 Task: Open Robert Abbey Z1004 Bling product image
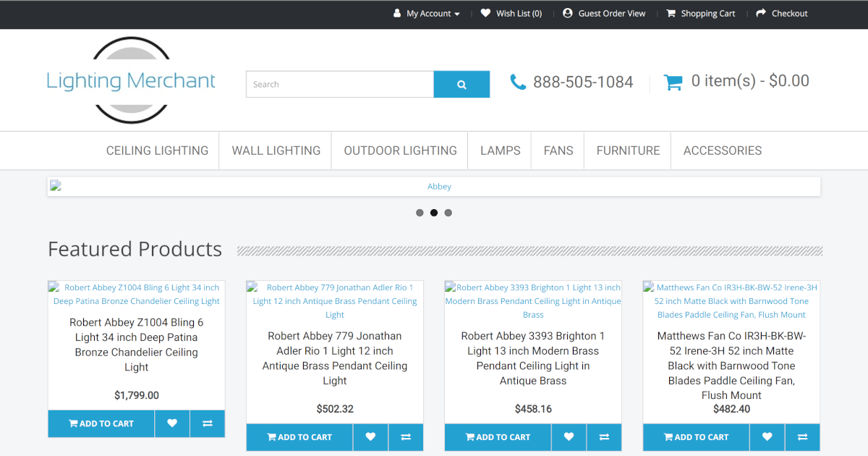pyautogui.click(x=137, y=295)
